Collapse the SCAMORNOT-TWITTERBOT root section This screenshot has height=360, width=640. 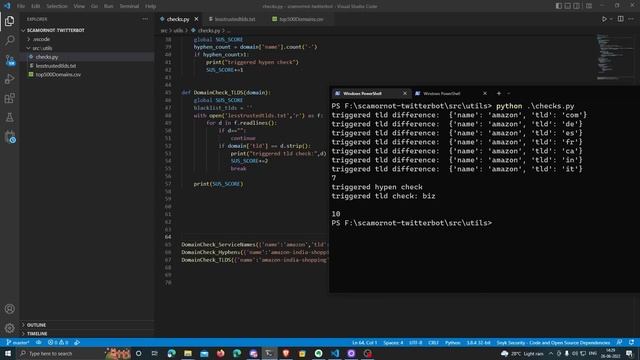55,30
